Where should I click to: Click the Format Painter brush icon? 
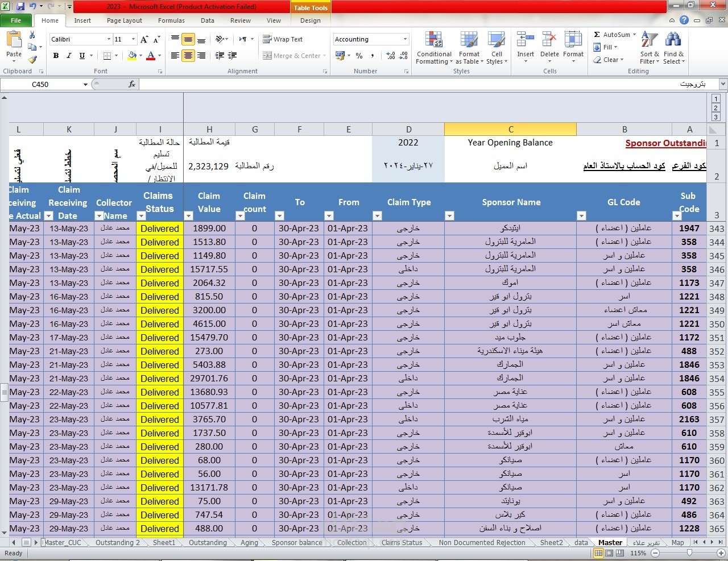32,59
